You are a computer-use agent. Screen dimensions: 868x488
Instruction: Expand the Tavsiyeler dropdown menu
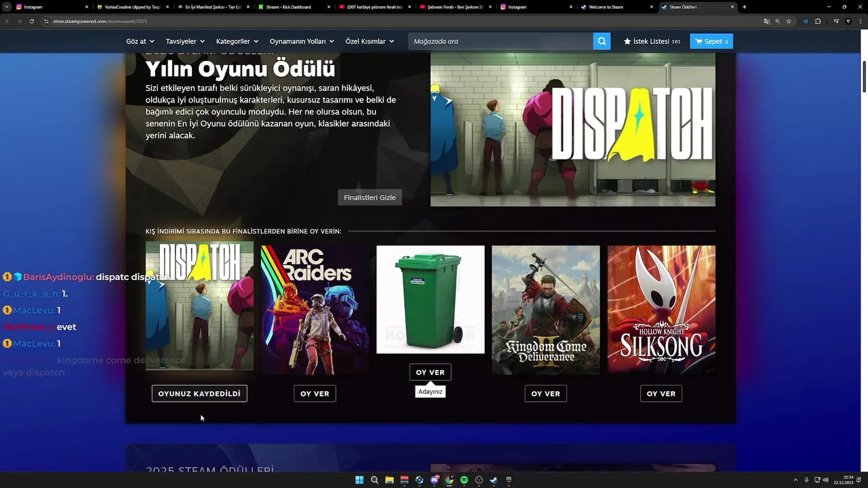pos(185,41)
